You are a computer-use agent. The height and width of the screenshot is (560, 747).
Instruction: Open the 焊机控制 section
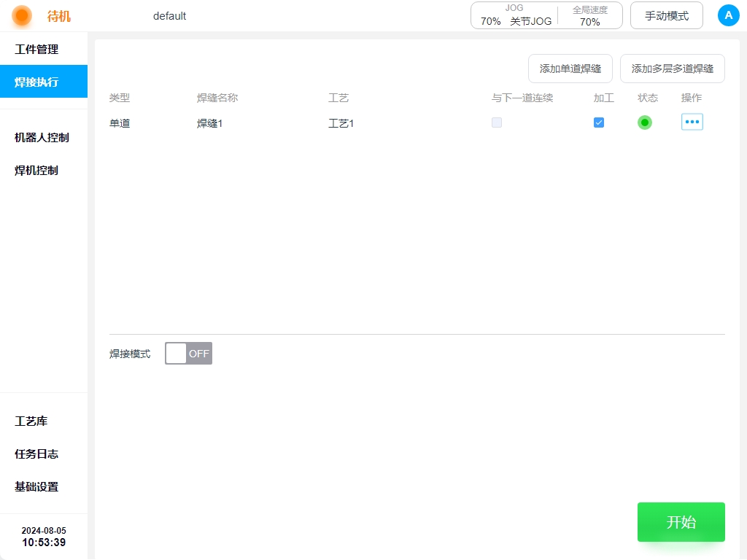coord(36,170)
